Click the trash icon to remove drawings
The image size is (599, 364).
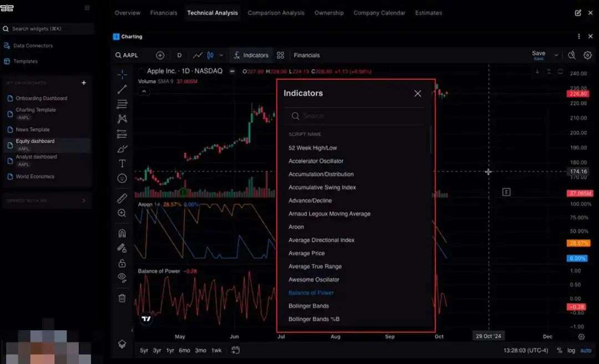pos(122,298)
